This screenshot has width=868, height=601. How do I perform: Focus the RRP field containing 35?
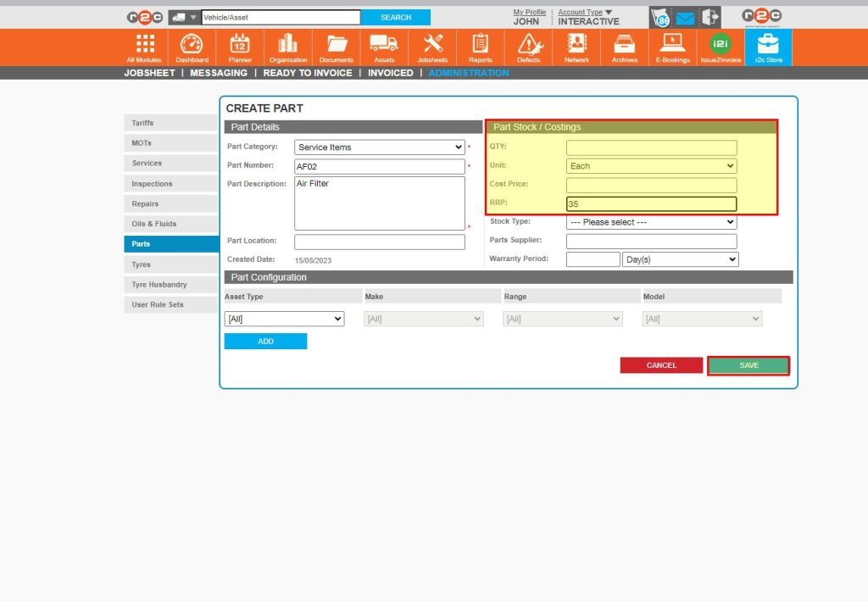652,204
